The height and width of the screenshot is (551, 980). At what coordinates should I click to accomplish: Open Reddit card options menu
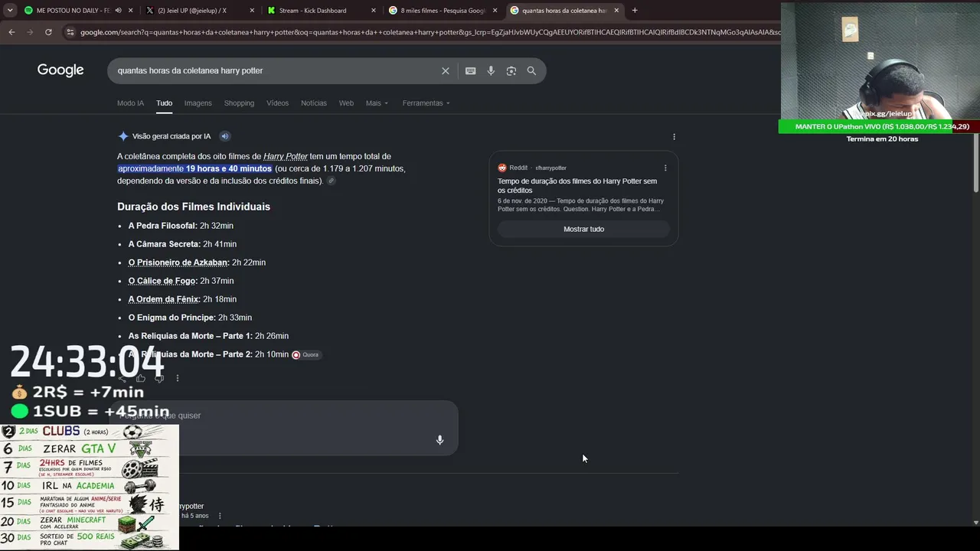[665, 168]
